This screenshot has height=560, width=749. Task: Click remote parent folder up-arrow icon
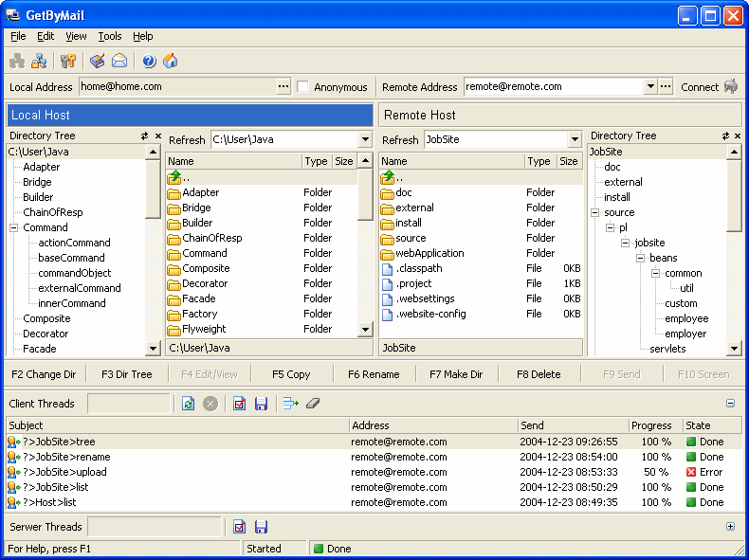point(388,177)
